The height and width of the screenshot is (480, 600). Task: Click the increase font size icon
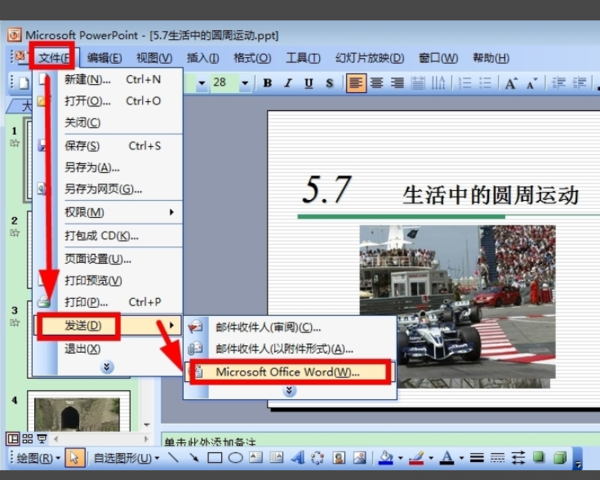[x=511, y=83]
